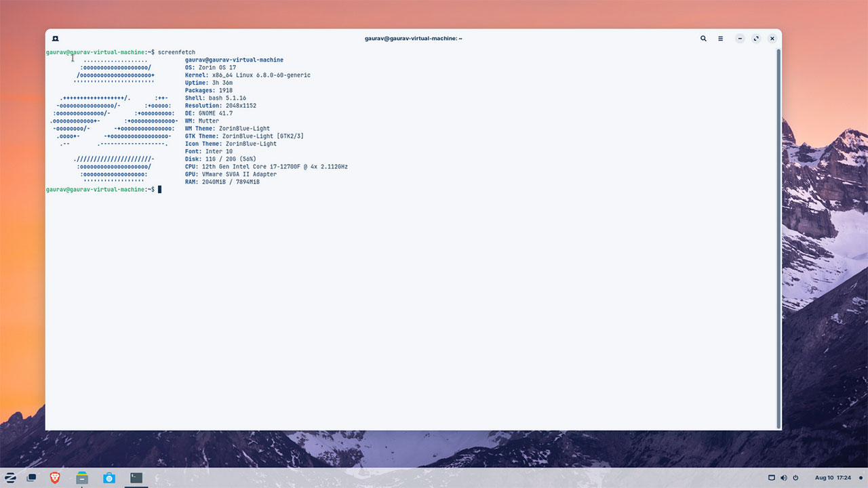Click the GPU: VMware SVGA II Adapter line
This screenshot has width=868, height=488.
coord(231,174)
